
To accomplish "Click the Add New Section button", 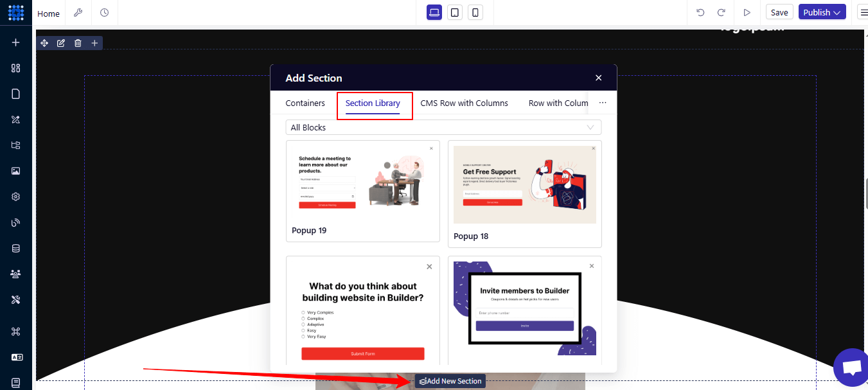I will coord(450,381).
